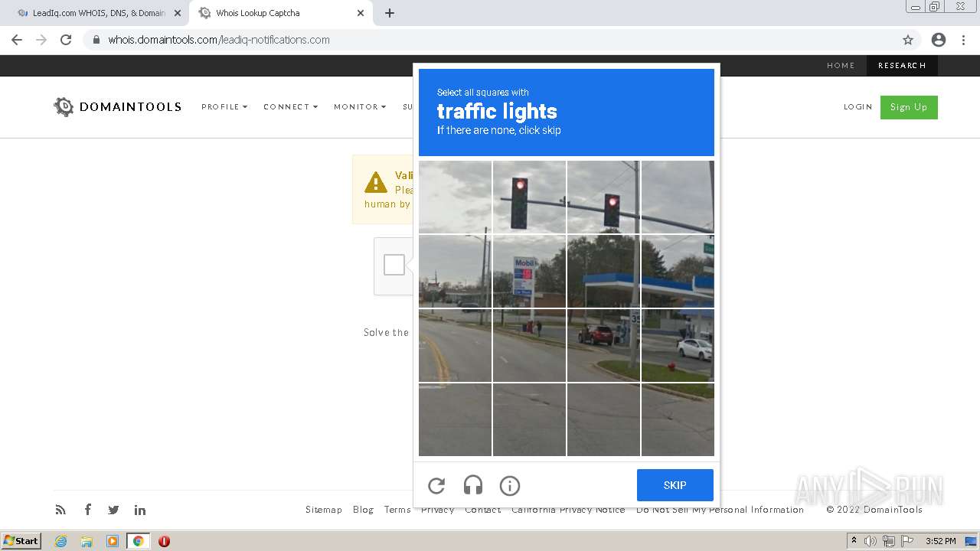Viewport: 980px width, 551px height.
Task: Open the RSS feed icon
Action: pos(60,510)
